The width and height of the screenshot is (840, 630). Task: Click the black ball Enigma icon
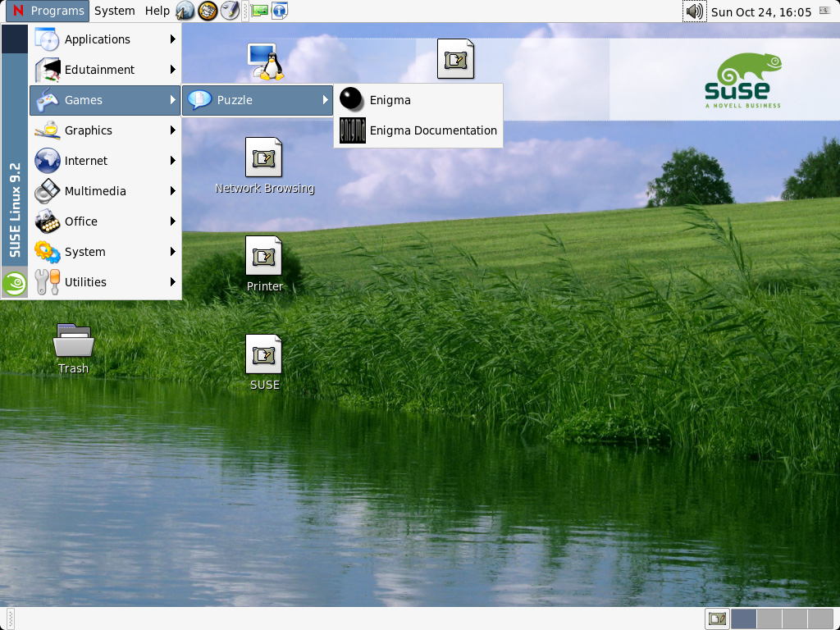tap(352, 99)
